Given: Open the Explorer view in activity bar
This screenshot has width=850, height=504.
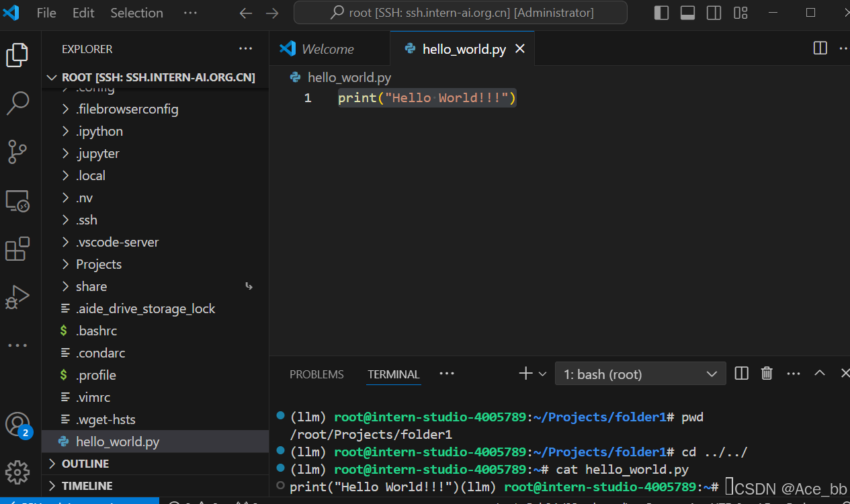Looking at the screenshot, I should [x=17, y=54].
